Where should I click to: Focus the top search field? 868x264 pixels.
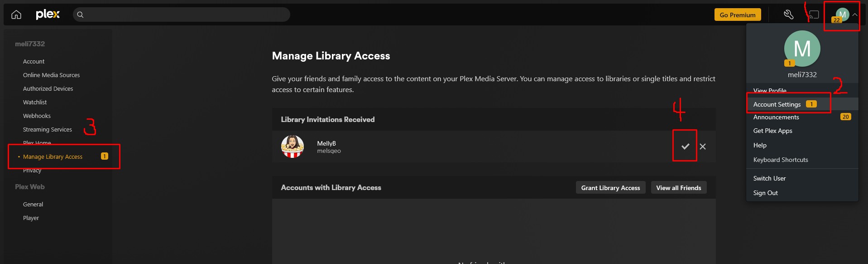182,15
